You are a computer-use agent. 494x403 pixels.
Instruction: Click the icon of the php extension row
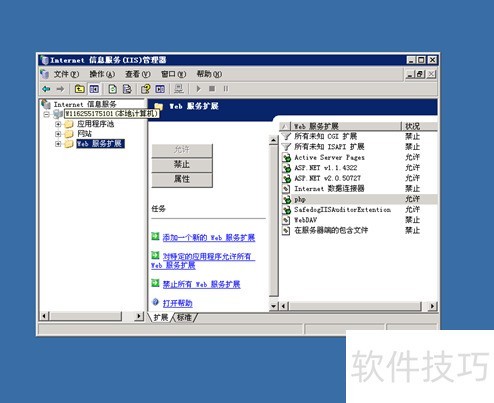coord(286,199)
